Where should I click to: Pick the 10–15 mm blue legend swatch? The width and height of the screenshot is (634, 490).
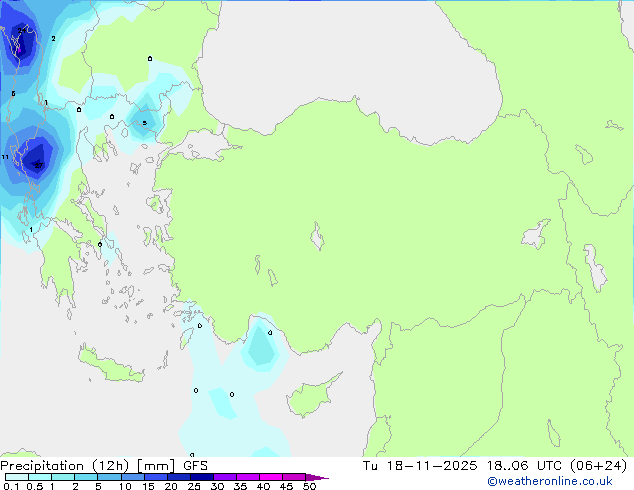(x=132, y=477)
